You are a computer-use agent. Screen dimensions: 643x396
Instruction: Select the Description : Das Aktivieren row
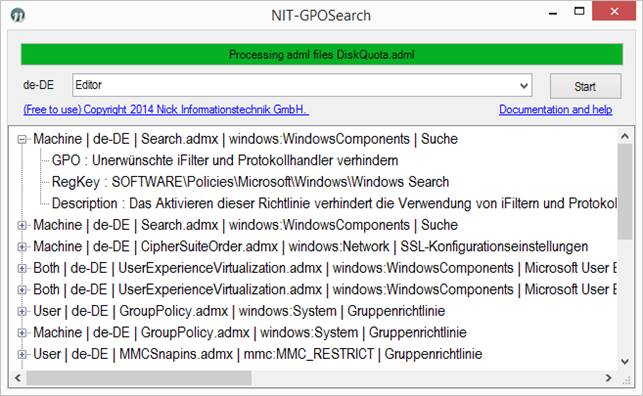[334, 203]
